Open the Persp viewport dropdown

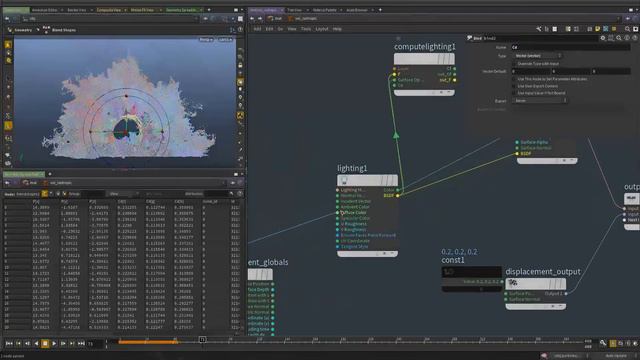tap(206, 40)
